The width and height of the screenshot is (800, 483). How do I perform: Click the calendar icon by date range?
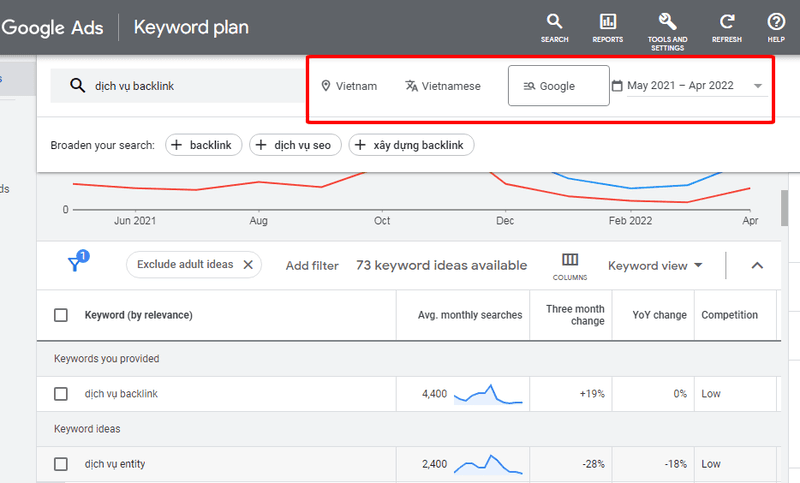(617, 86)
